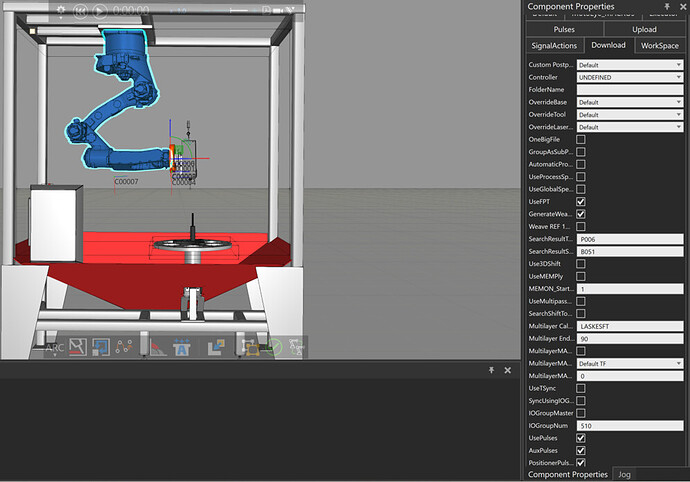Image resolution: width=690 pixels, height=482 pixels.
Task: Close the bottom output panel
Action: pos(507,370)
